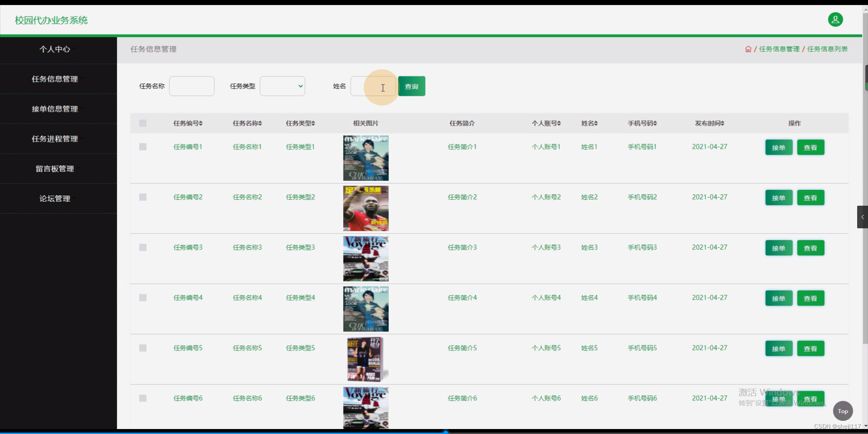Click 接单 for 任务编号5
This screenshot has width=868, height=434.
click(778, 349)
